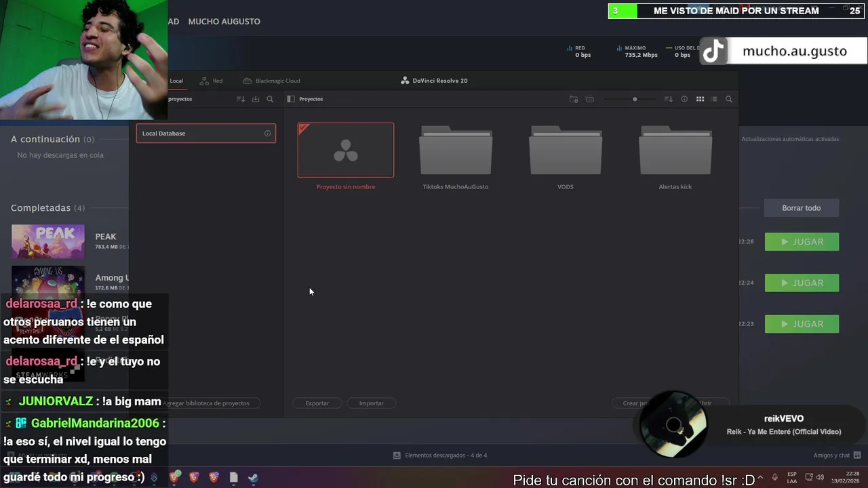Open the volume tray icon
This screenshot has width=868, height=488.
pyautogui.click(x=821, y=478)
